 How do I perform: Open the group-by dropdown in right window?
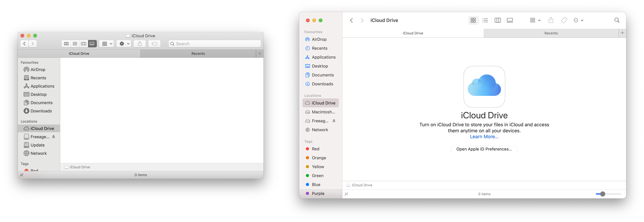pyautogui.click(x=535, y=20)
